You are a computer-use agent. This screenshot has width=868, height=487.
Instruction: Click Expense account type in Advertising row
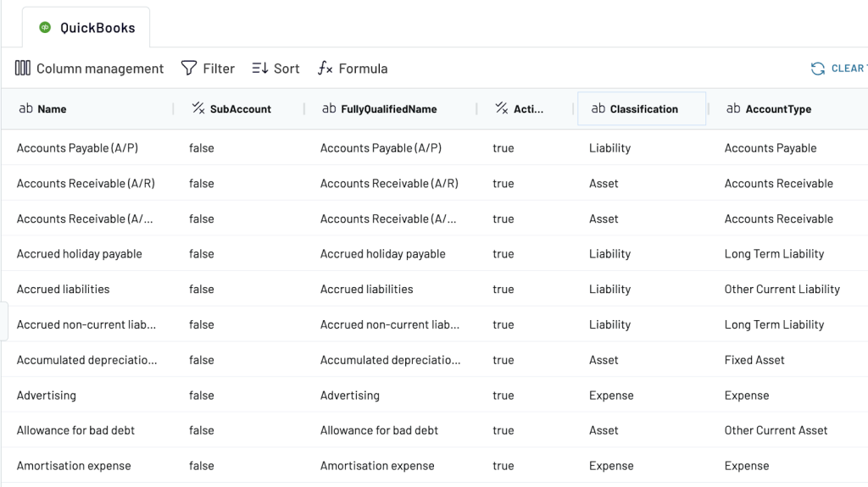(x=747, y=396)
